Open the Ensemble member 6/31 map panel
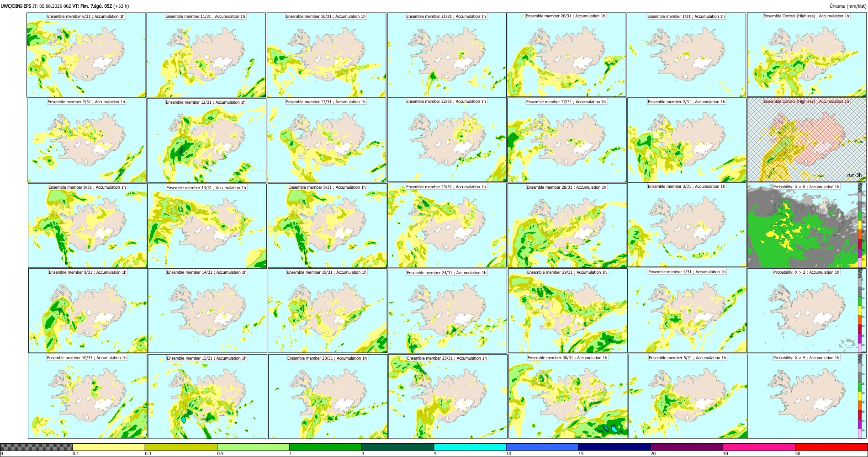The width and height of the screenshot is (868, 457). [x=86, y=55]
